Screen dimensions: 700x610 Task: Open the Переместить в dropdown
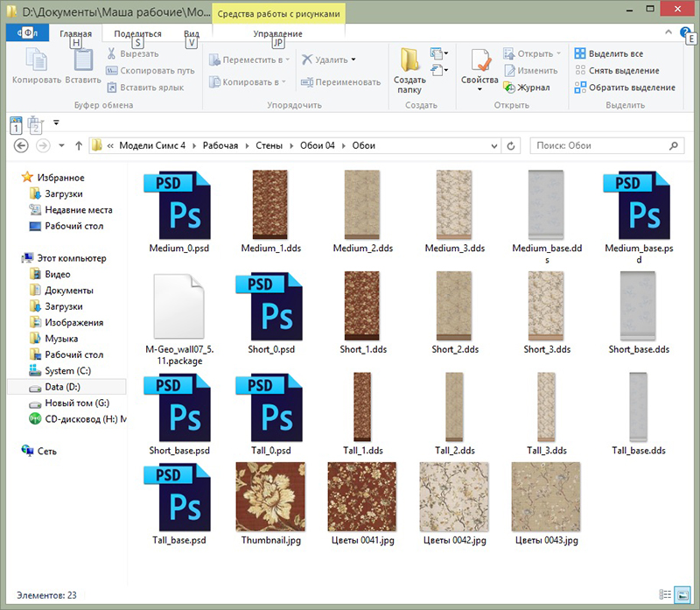pos(249,60)
